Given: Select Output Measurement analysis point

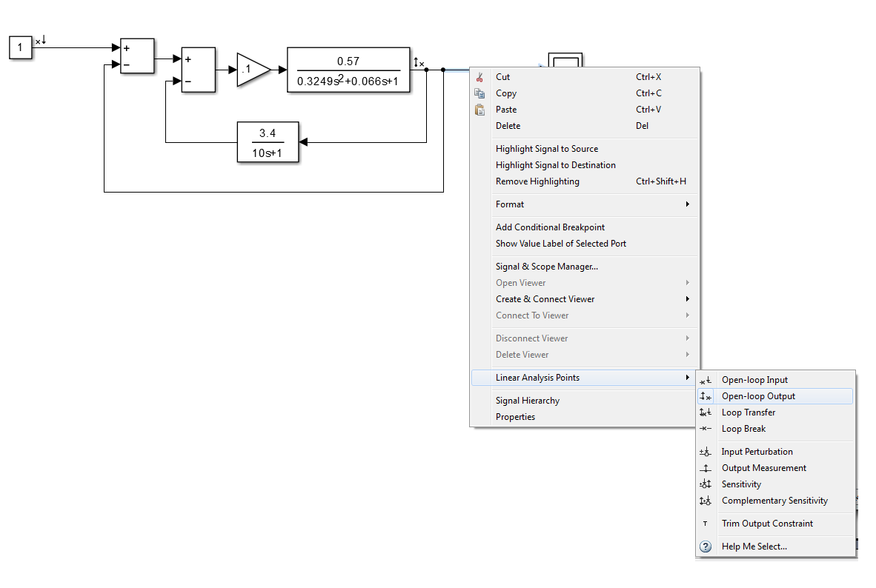Looking at the screenshot, I should [775, 468].
